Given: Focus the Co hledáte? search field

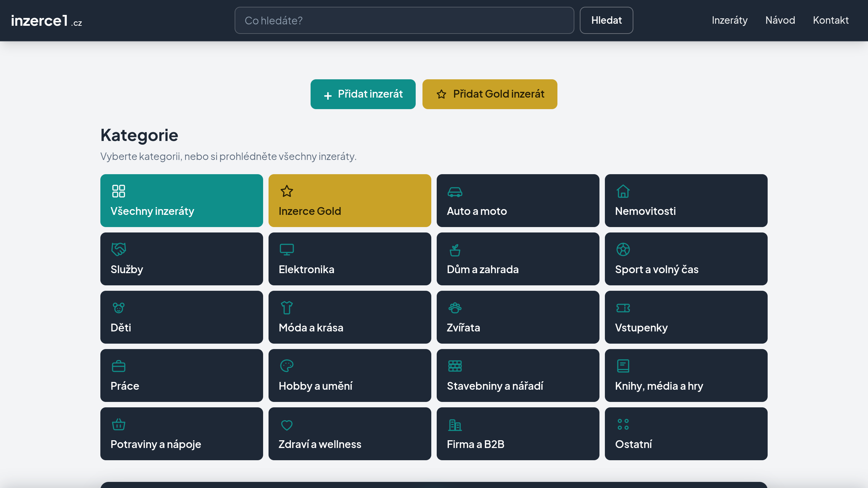Looking at the screenshot, I should (x=404, y=20).
